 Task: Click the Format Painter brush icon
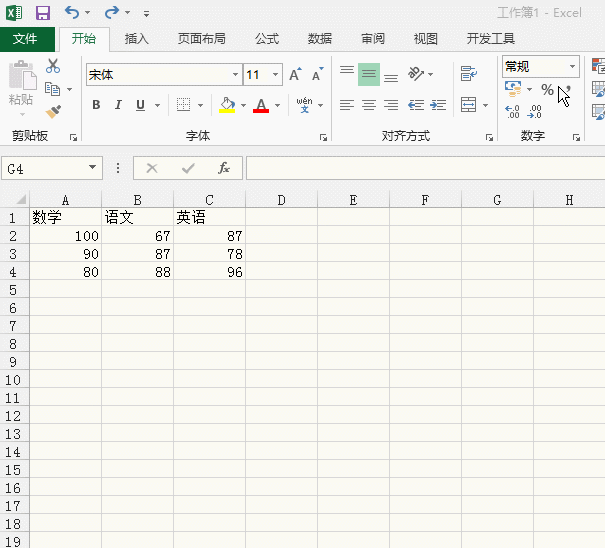(x=53, y=112)
